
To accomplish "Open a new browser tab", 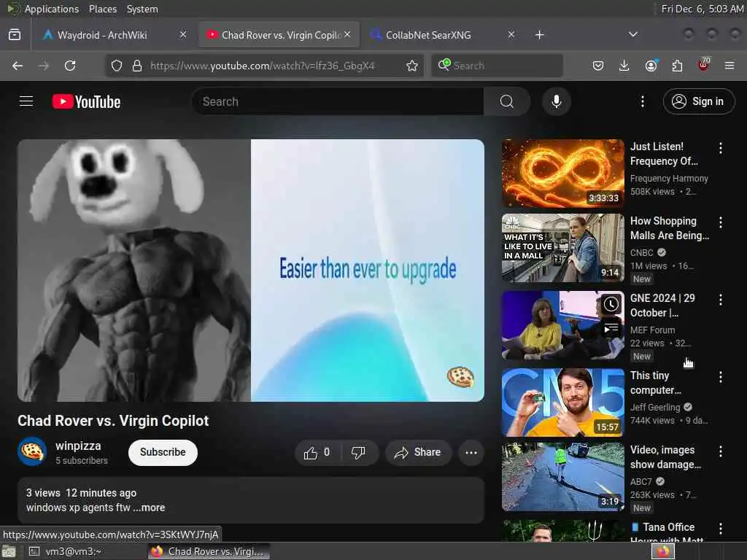I will coord(539,35).
